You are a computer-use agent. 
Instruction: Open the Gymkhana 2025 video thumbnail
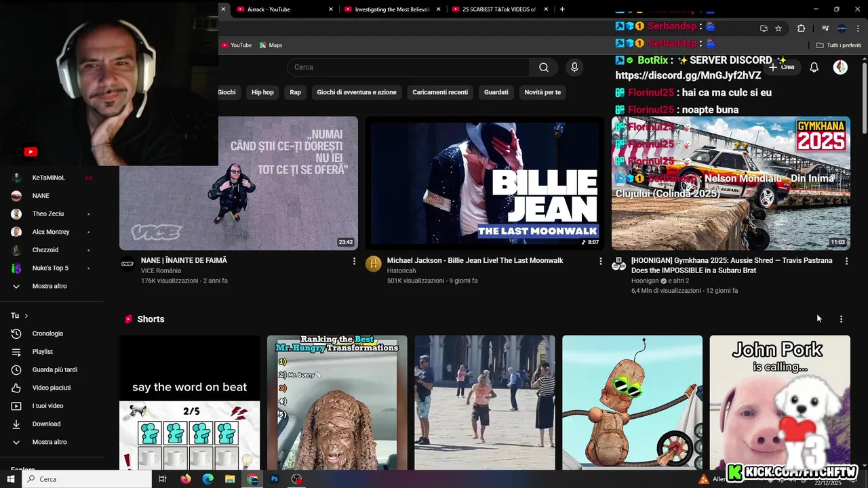pos(731,183)
